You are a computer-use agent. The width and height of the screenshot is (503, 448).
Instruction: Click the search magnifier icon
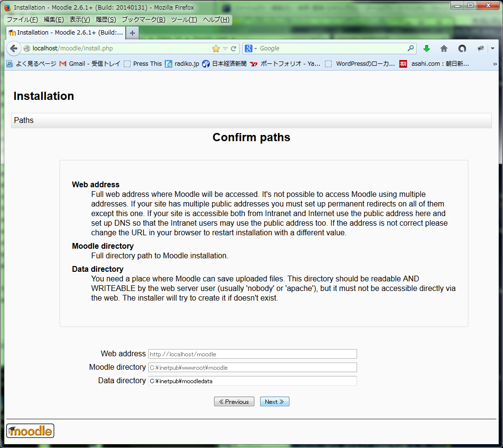411,48
